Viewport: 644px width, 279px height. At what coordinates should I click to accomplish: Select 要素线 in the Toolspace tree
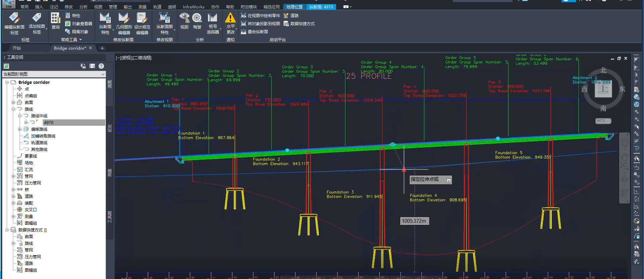31,156
